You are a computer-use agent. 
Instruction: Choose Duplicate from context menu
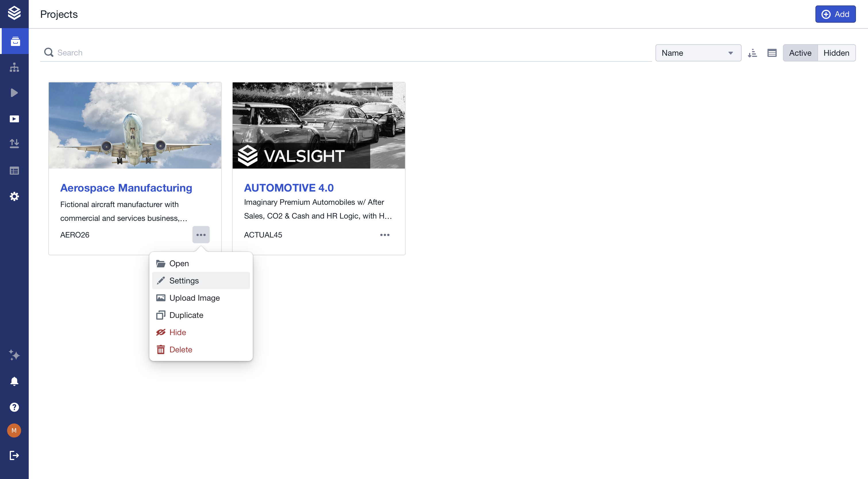coord(186,315)
